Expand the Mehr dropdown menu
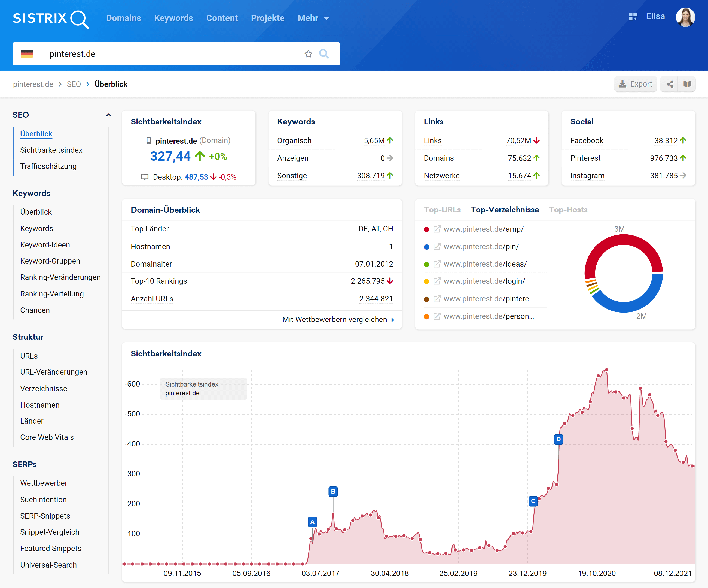This screenshot has height=588, width=708. (x=313, y=18)
